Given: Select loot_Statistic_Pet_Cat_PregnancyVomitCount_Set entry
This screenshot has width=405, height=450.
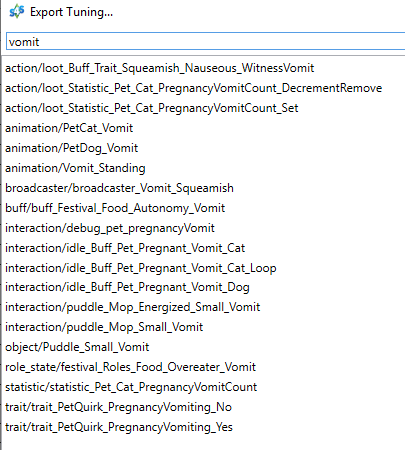Looking at the screenshot, I should (x=152, y=108).
